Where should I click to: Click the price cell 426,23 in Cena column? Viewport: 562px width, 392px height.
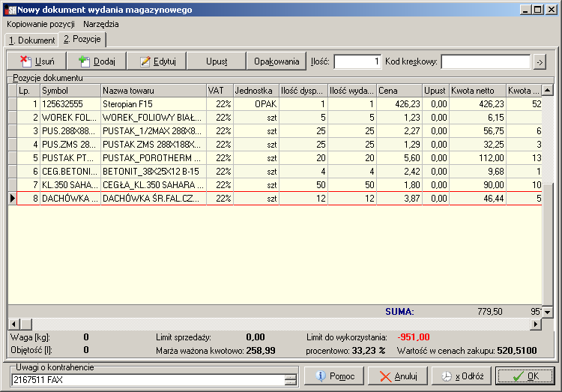[x=399, y=104]
